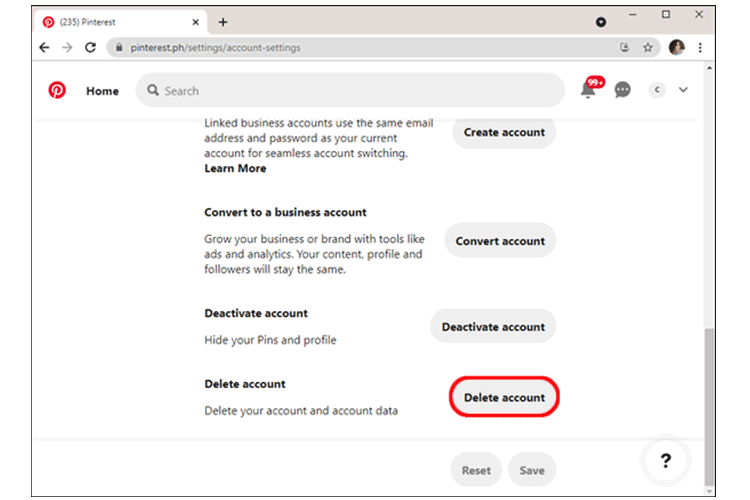
Task: Click the Convert account button
Action: [500, 241]
